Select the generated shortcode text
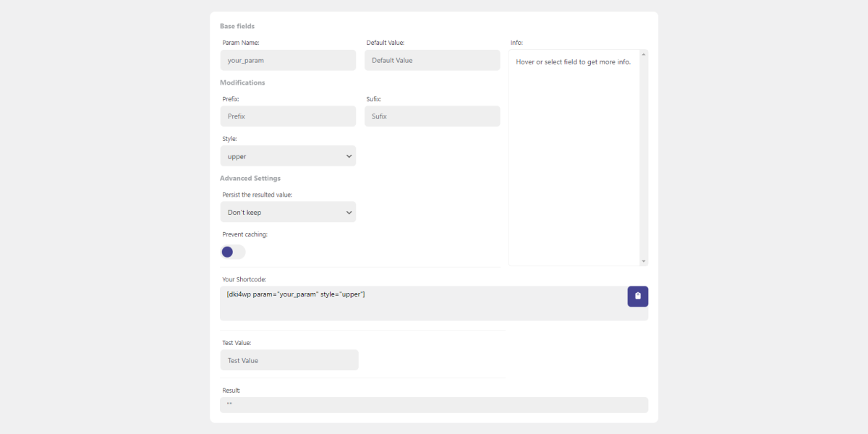 coord(297,293)
